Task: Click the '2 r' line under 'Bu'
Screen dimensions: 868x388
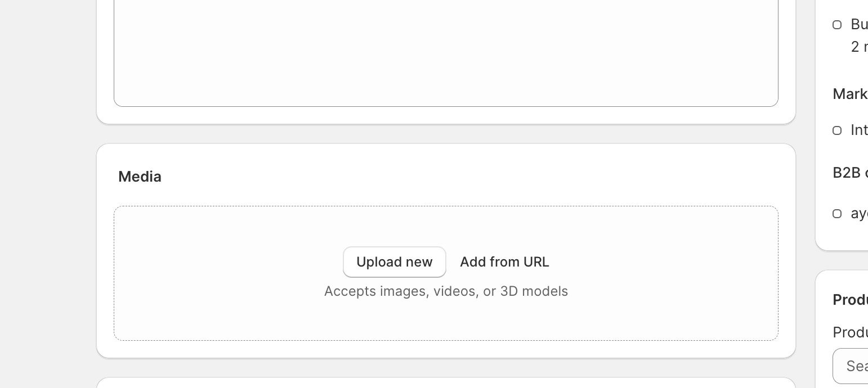Action: point(859,47)
